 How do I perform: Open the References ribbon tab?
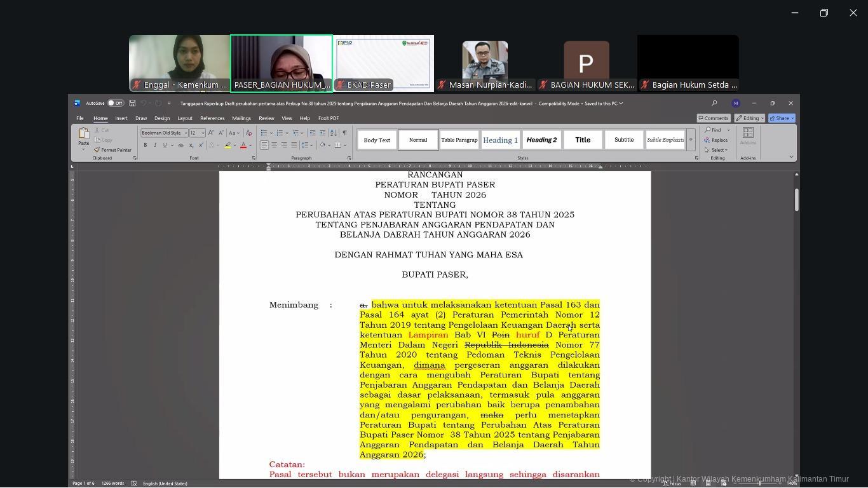pyautogui.click(x=212, y=118)
